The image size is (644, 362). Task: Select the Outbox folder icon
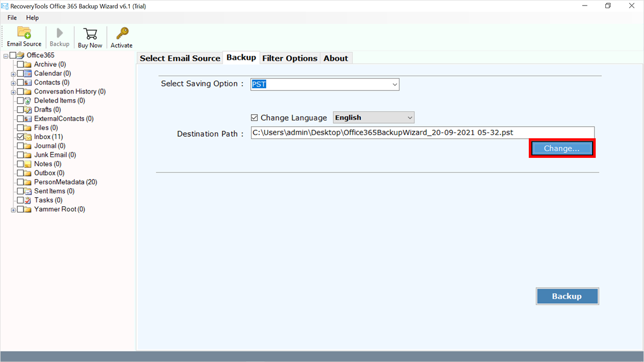pyautogui.click(x=28, y=173)
